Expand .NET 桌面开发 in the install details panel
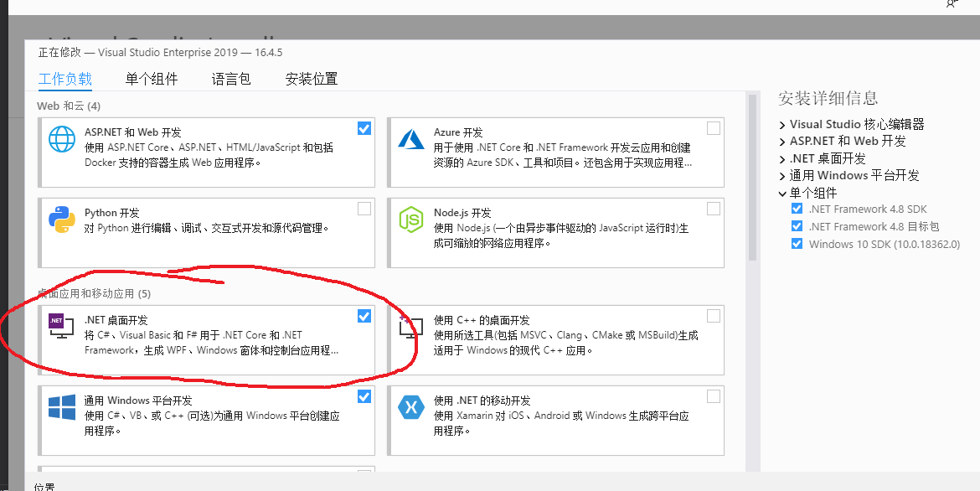This screenshot has height=491, width=980. tap(782, 159)
